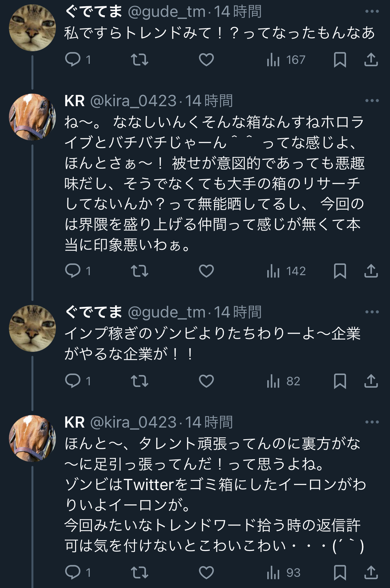The image size is (390, 588).
Task: Repost the last KR tweet with 93 views
Action: click(x=140, y=573)
